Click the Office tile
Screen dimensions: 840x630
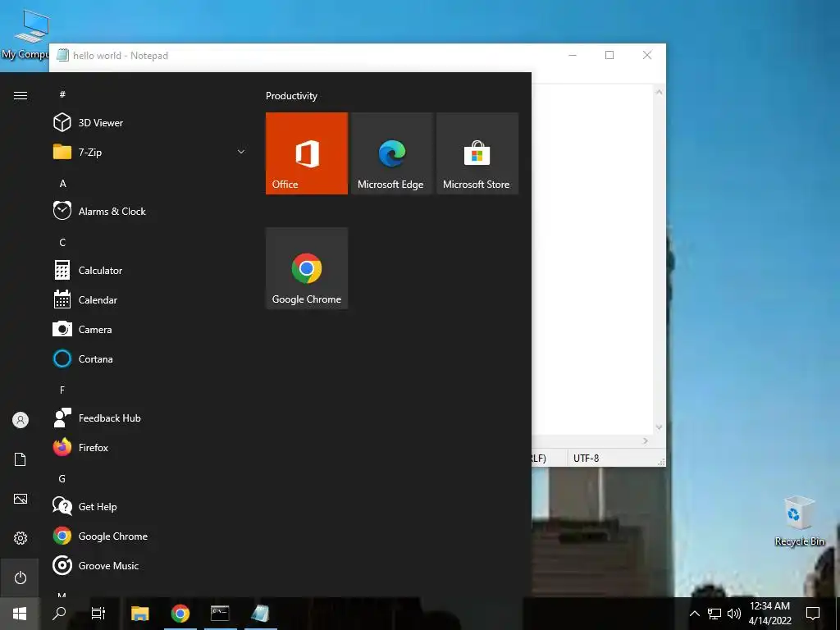(x=307, y=153)
